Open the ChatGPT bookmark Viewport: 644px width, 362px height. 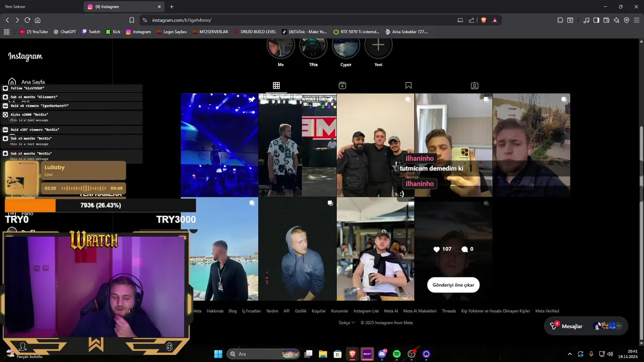64,32
